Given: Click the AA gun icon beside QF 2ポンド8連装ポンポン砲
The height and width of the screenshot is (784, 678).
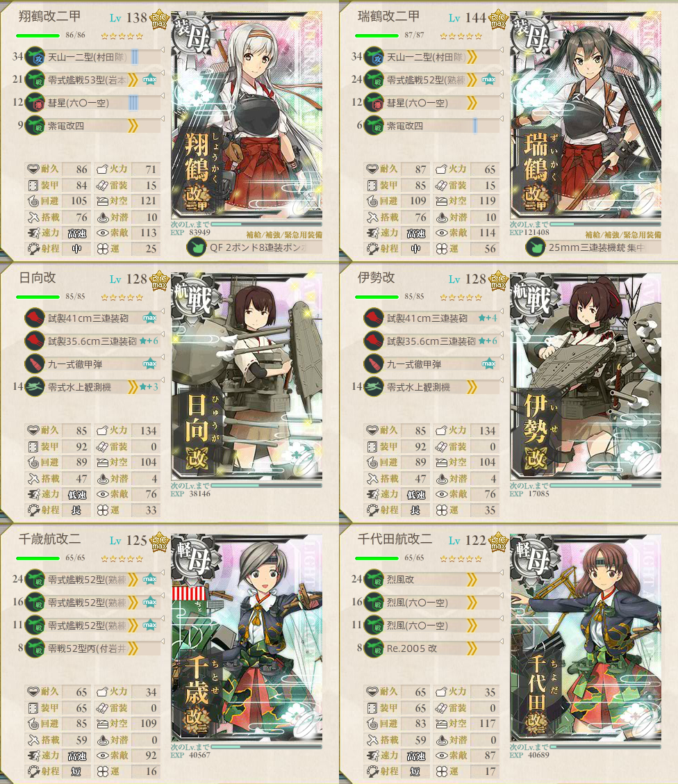Looking at the screenshot, I should [x=197, y=247].
